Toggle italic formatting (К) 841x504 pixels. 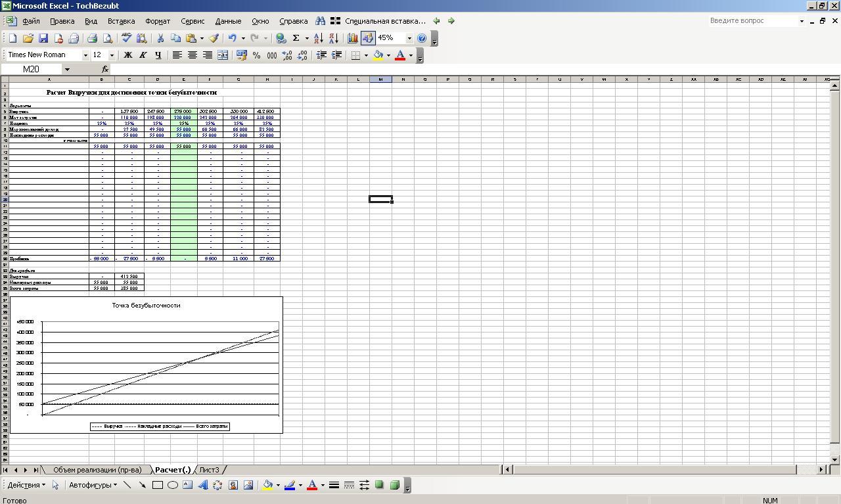[x=143, y=55]
